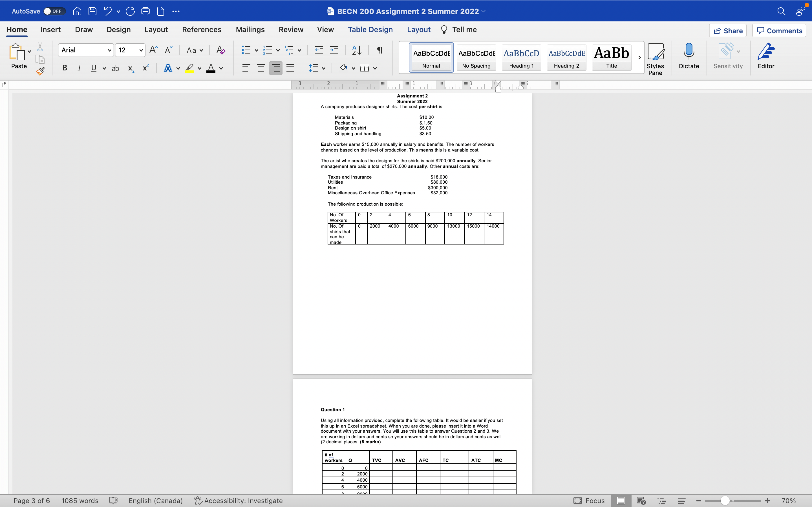This screenshot has height=507, width=812.
Task: Apply italic formatting
Action: click(79, 68)
